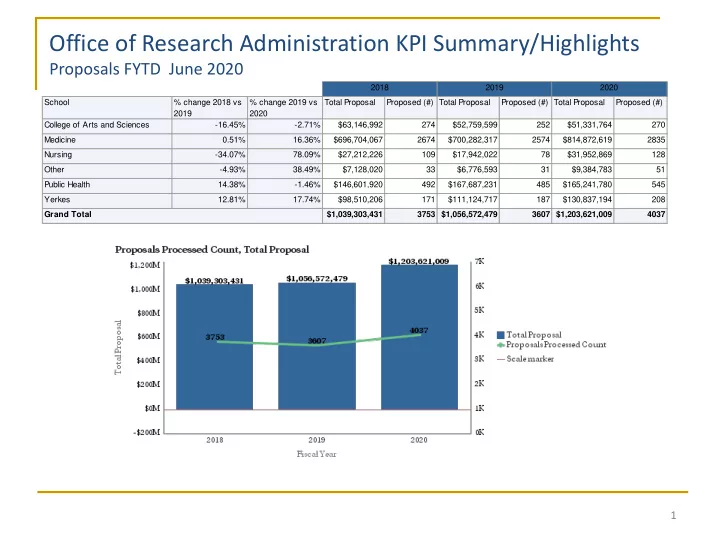Click the 'Scale marker' legend entry

526,359
